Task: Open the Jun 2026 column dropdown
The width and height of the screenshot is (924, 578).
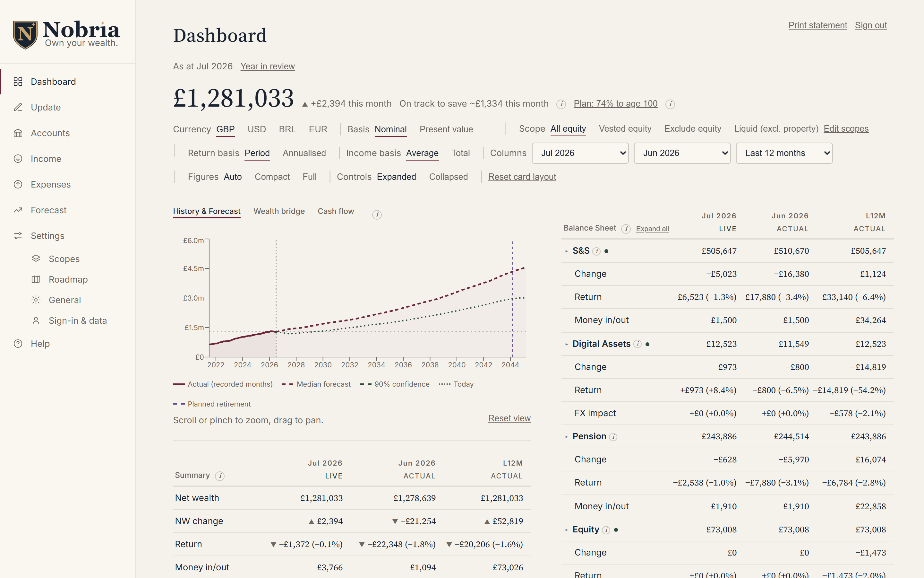Action: (682, 153)
